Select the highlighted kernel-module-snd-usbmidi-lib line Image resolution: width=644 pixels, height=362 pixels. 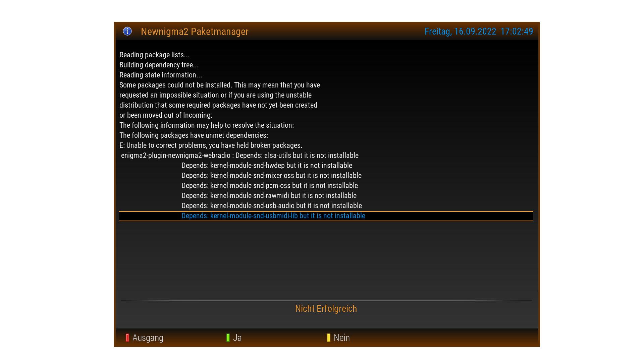(x=326, y=216)
